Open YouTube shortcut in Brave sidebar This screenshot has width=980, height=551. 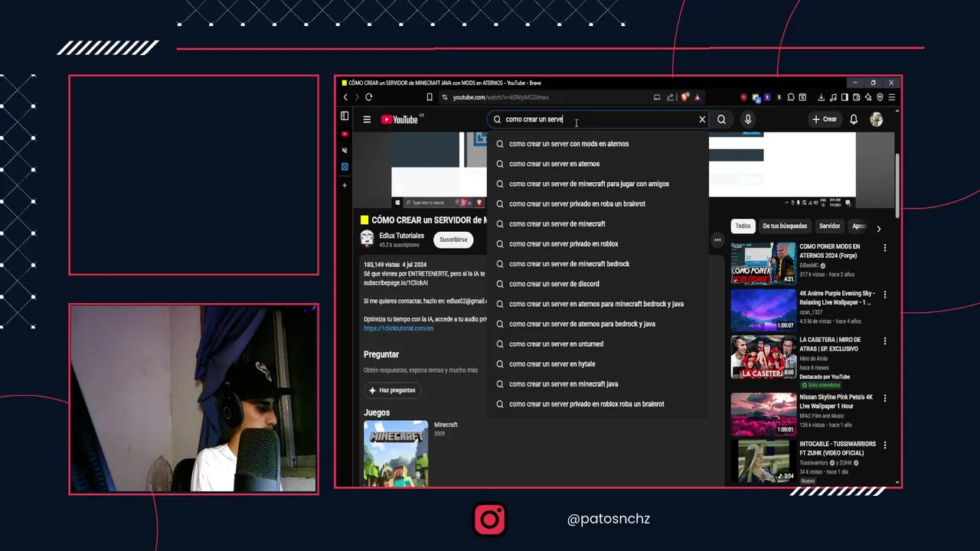345,134
